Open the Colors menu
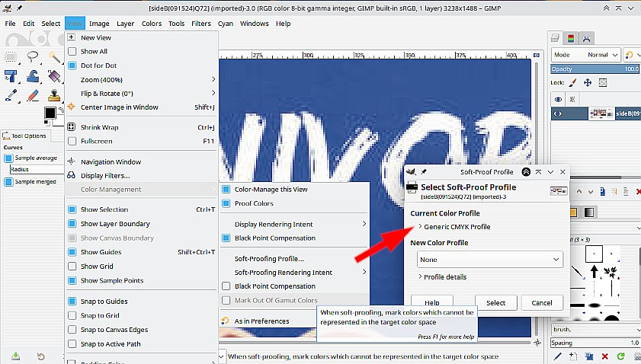 (x=152, y=24)
